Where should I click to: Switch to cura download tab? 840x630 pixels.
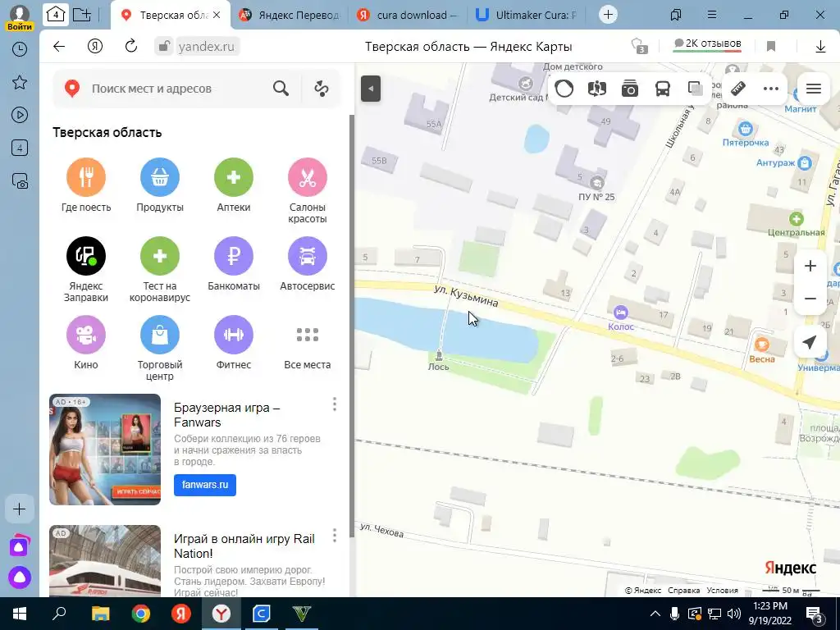(407, 15)
